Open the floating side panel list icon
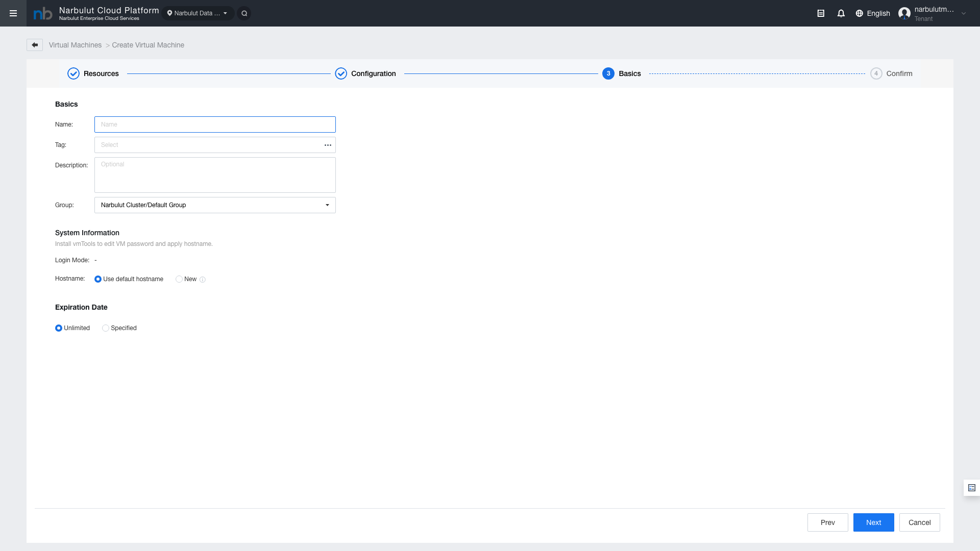This screenshot has width=980, height=551. 972,488
